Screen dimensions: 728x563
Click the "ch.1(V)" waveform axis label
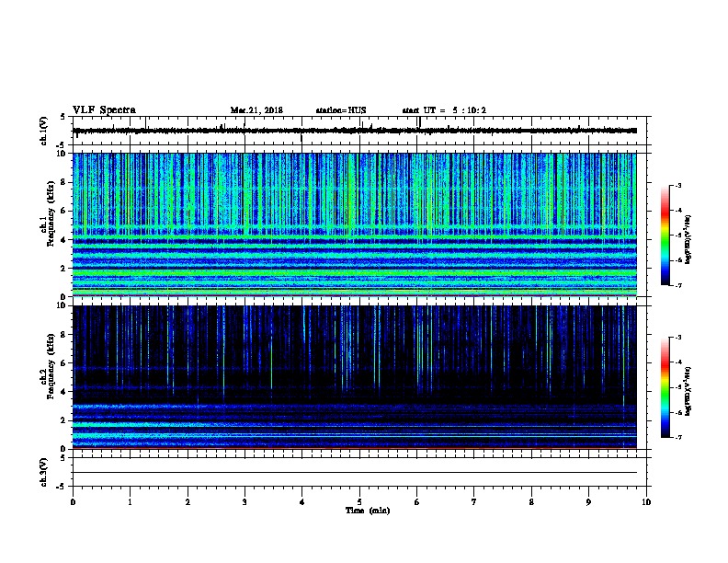point(44,131)
